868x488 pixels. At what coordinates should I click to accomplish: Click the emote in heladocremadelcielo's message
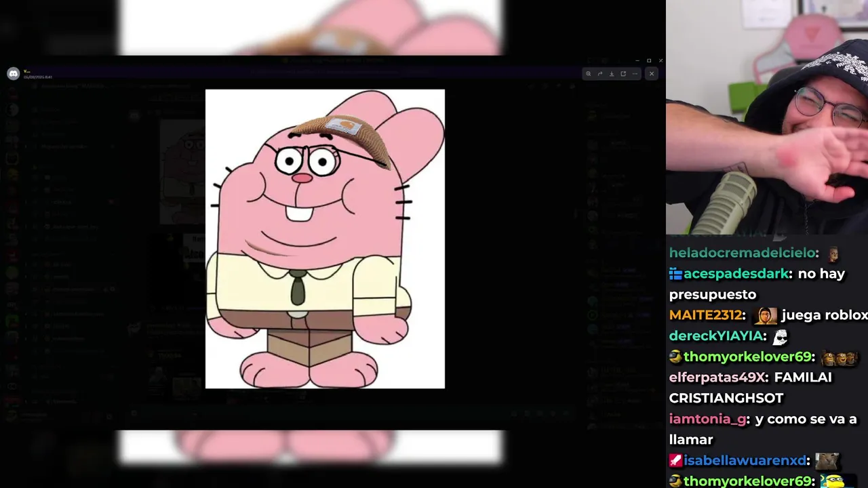click(x=833, y=253)
